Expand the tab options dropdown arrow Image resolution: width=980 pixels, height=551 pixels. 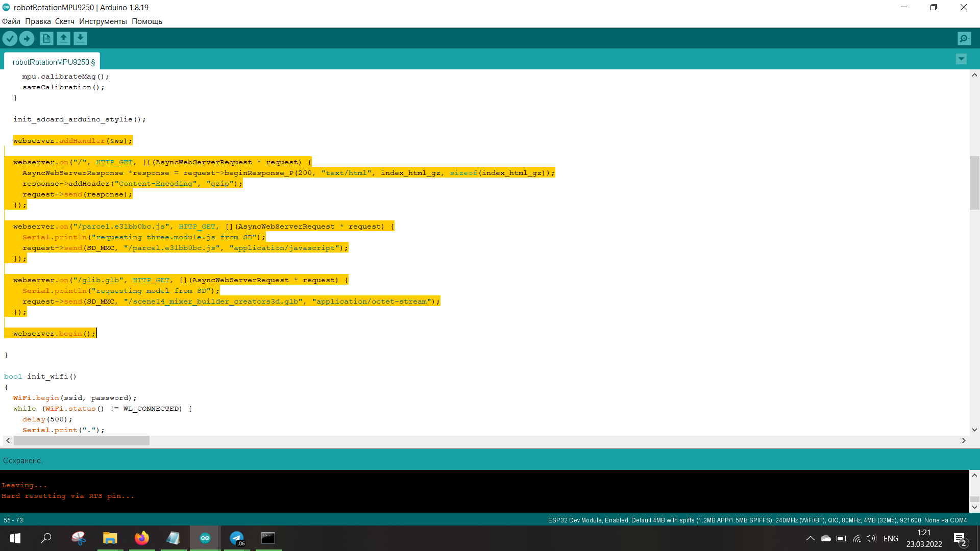(961, 59)
